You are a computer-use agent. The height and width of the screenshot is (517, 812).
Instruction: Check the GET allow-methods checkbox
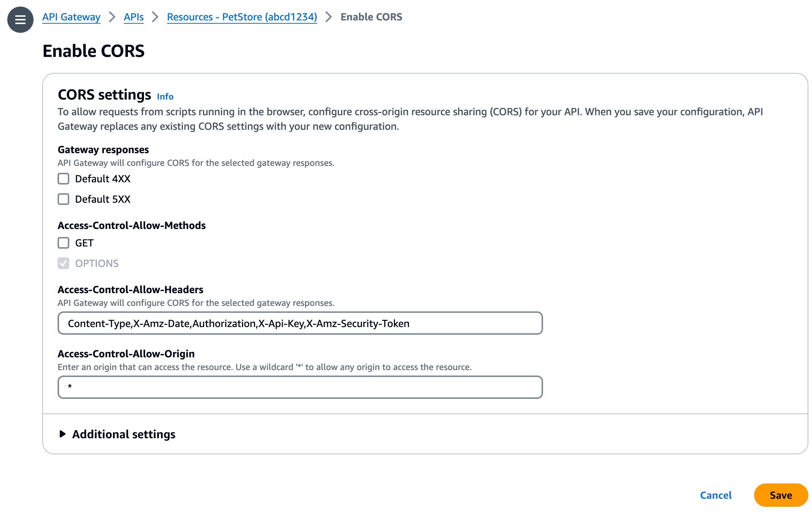pyautogui.click(x=63, y=243)
